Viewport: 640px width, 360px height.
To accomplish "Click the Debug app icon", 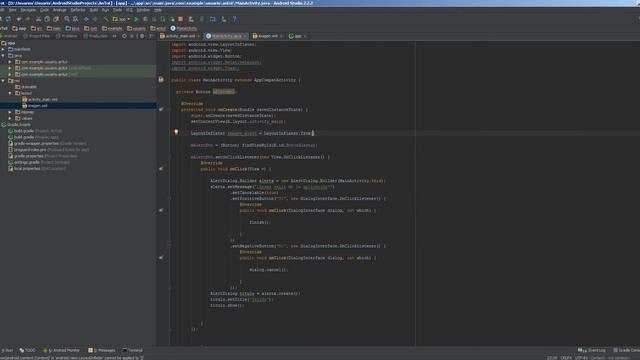I will pos(145,19).
